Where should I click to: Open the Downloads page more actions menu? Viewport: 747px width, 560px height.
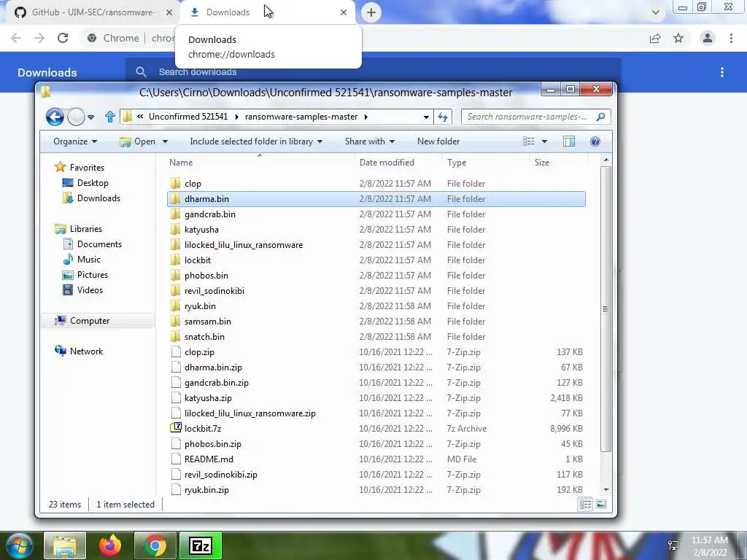[x=722, y=72]
